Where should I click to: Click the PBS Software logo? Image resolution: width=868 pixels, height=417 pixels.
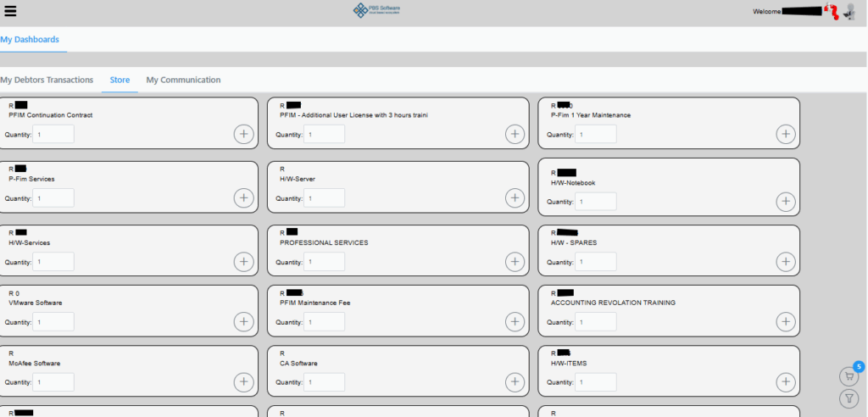(x=377, y=10)
